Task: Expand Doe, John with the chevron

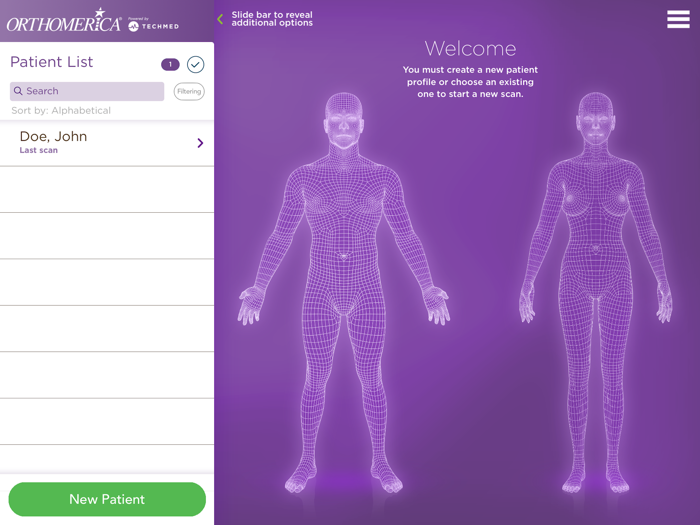Action: (200, 143)
